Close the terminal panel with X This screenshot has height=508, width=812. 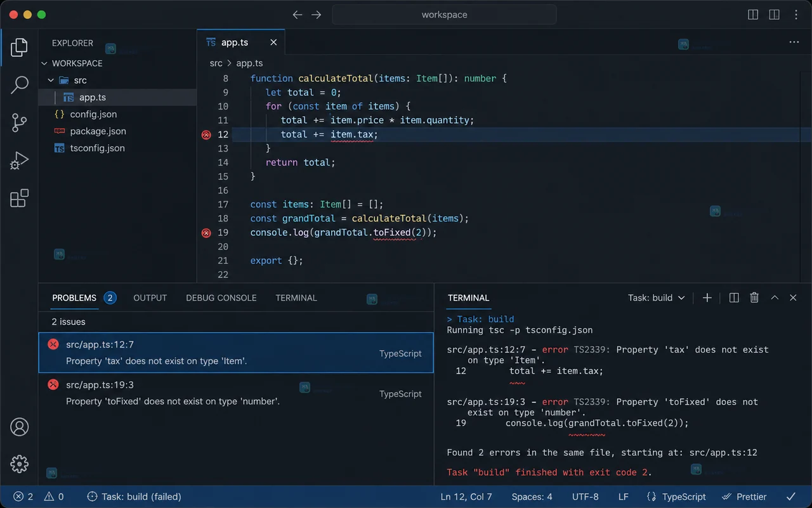pos(793,298)
